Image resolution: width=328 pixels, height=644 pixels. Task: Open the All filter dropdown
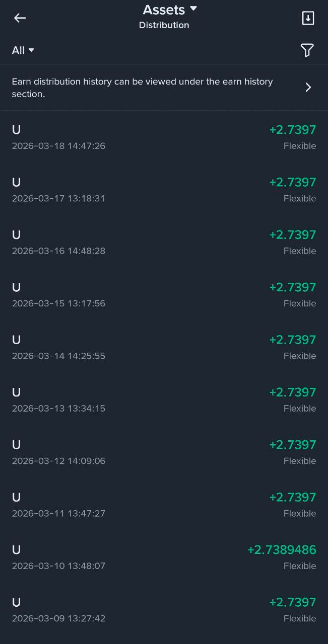pos(23,50)
